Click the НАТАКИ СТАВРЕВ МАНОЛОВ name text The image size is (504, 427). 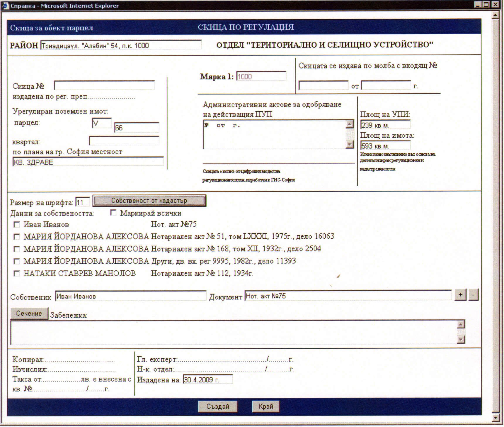[x=80, y=273]
